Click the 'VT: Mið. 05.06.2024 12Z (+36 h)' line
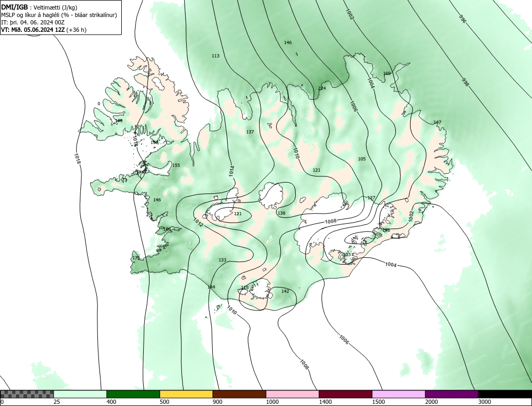 (x=44, y=30)
